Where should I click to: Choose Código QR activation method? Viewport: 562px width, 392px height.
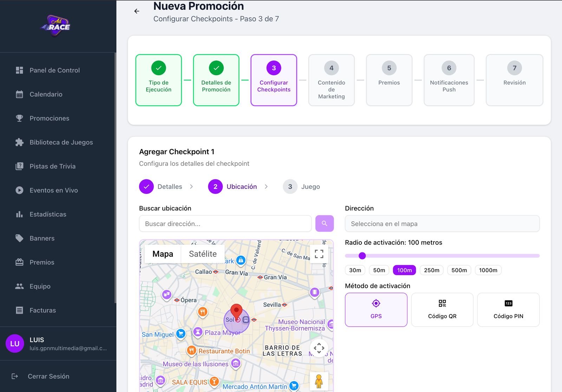pos(442,309)
